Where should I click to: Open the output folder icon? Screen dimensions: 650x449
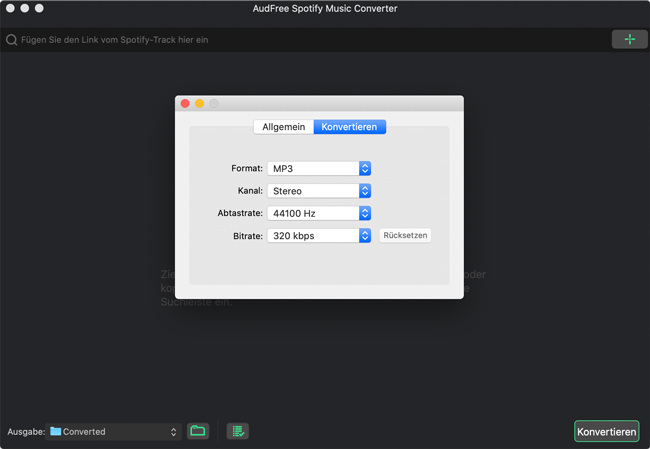pyautogui.click(x=198, y=431)
